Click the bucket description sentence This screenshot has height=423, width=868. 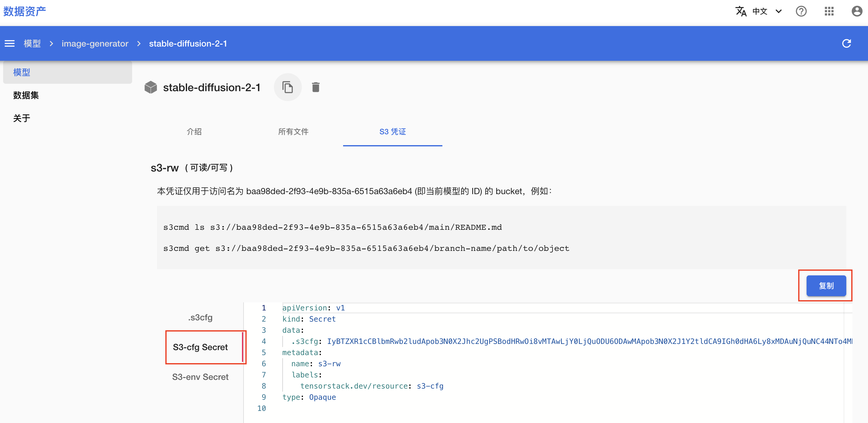pos(354,191)
